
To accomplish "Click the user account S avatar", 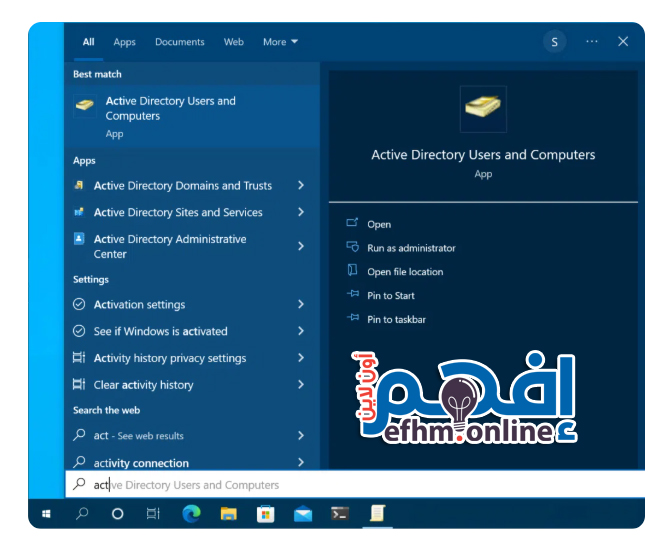I will point(554,42).
